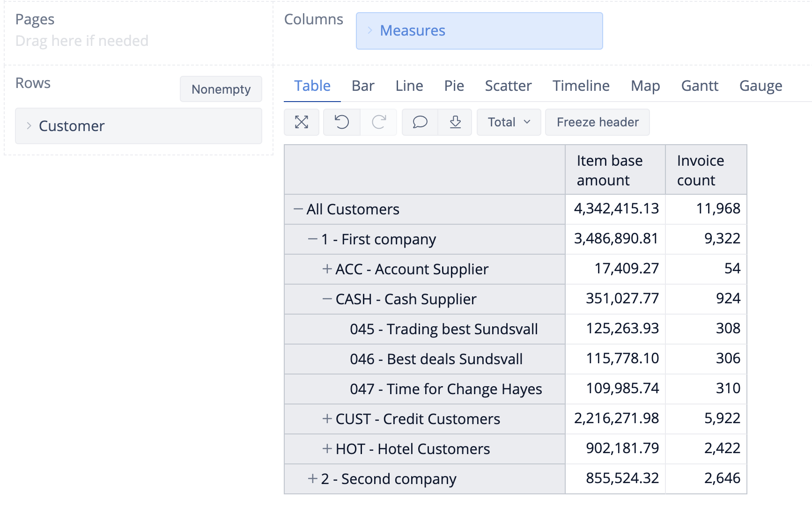Viewport: 812px width, 514px height.
Task: Expand the Measures dimension chevron
Action: coord(370,31)
